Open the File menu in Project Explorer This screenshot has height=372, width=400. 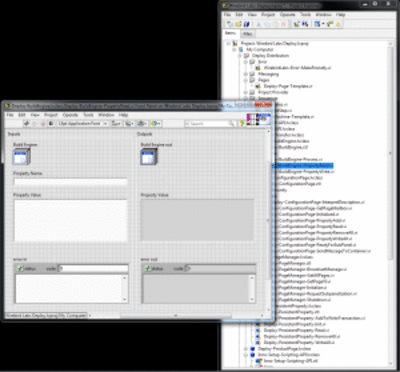[227, 15]
